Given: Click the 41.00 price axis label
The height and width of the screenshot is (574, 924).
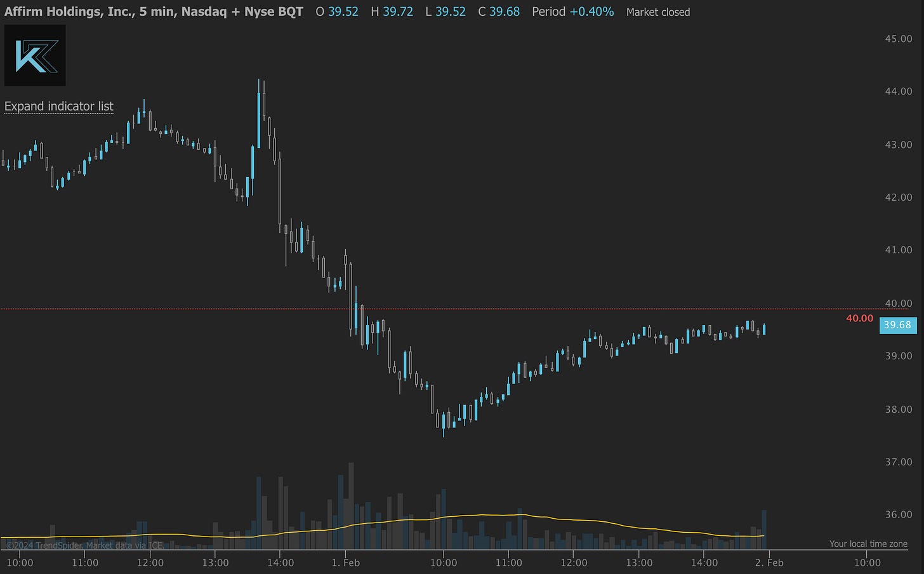Looking at the screenshot, I should click(x=899, y=250).
